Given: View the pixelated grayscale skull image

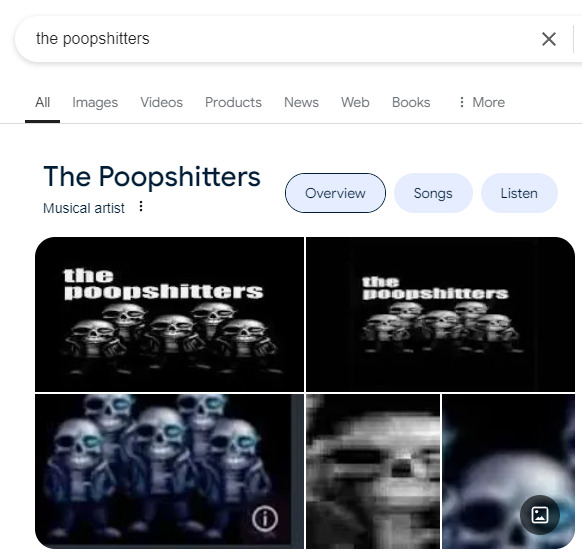Looking at the screenshot, I should click(x=373, y=471).
